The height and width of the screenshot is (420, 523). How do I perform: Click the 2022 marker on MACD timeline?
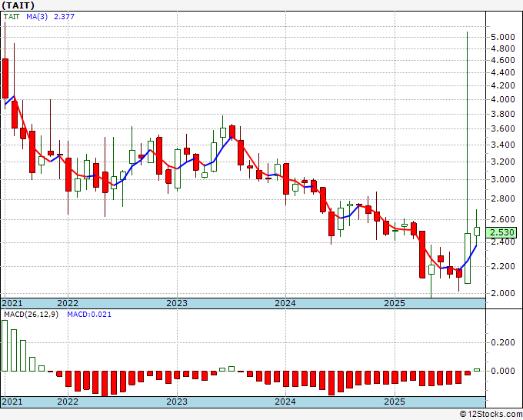pos(68,402)
